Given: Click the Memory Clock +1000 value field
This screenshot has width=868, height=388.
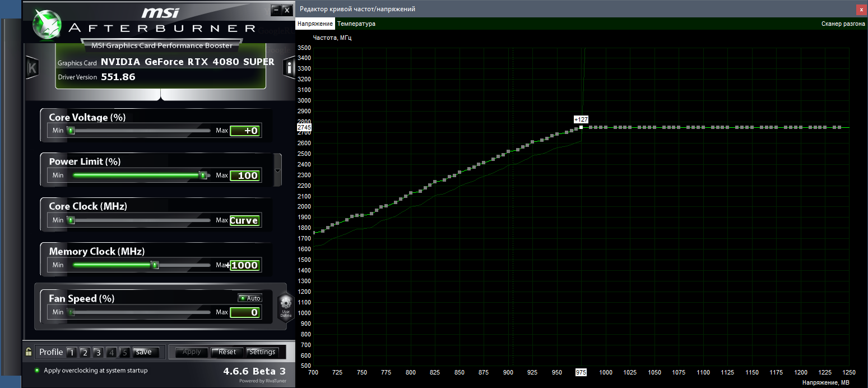Looking at the screenshot, I should click(245, 265).
